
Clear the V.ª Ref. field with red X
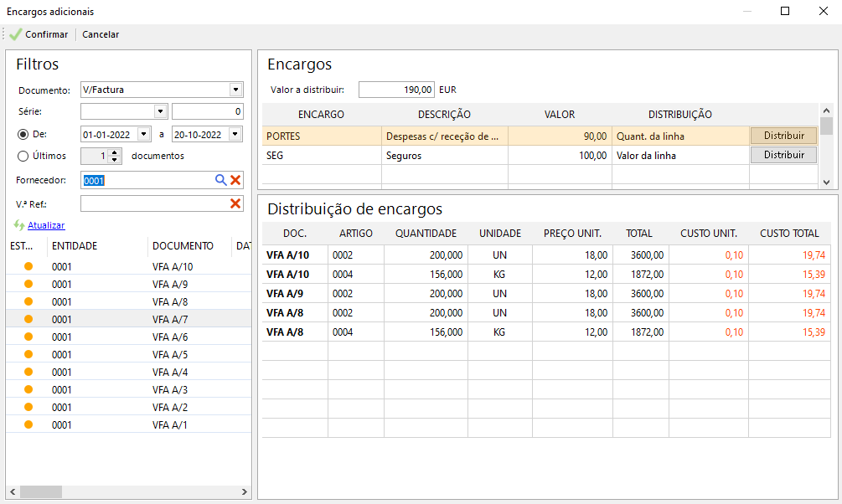tap(235, 203)
